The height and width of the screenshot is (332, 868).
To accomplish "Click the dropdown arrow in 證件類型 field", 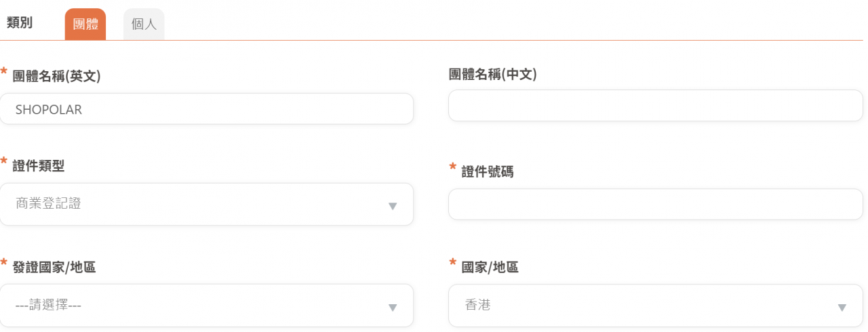I will click(x=392, y=205).
